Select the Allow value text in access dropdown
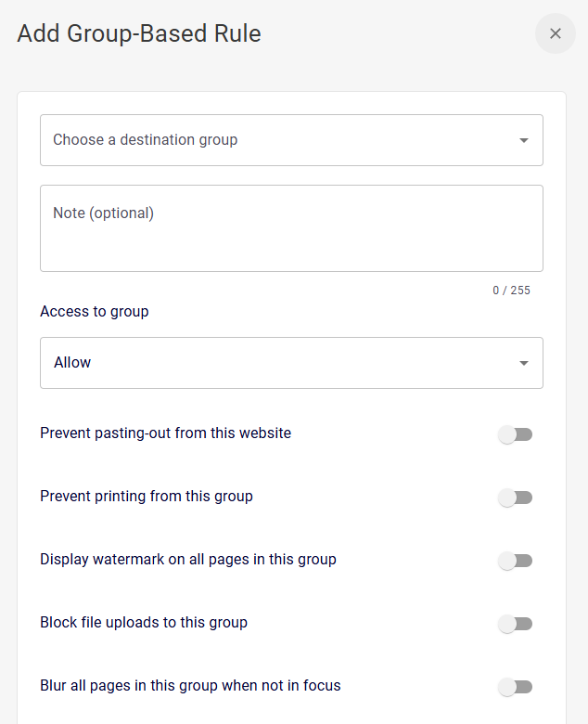 72,363
